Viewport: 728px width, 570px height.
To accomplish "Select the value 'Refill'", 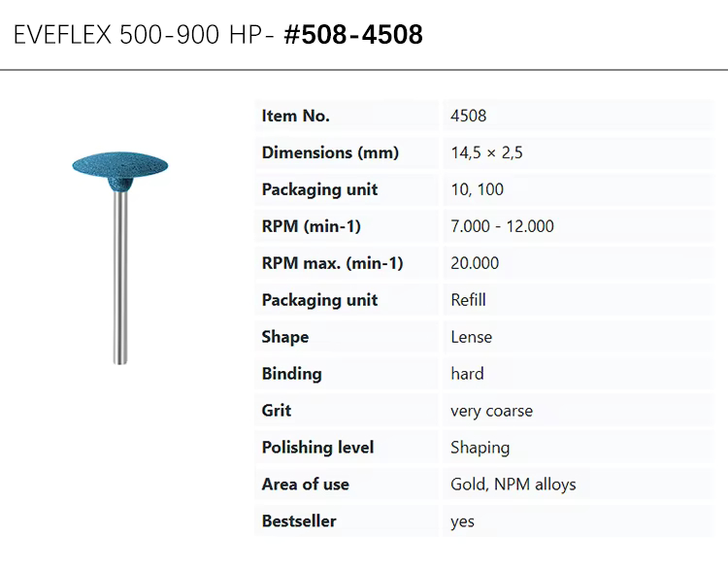I will (x=469, y=300).
